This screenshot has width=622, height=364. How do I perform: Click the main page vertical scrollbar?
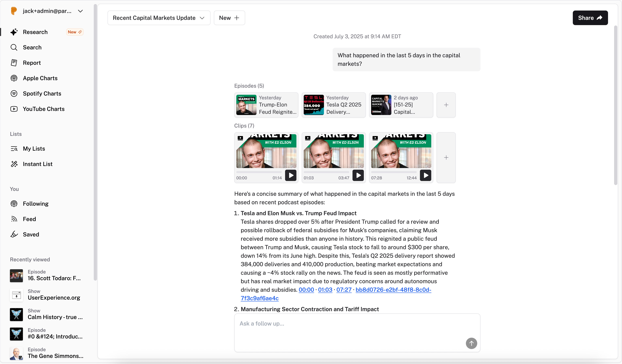(x=616, y=105)
